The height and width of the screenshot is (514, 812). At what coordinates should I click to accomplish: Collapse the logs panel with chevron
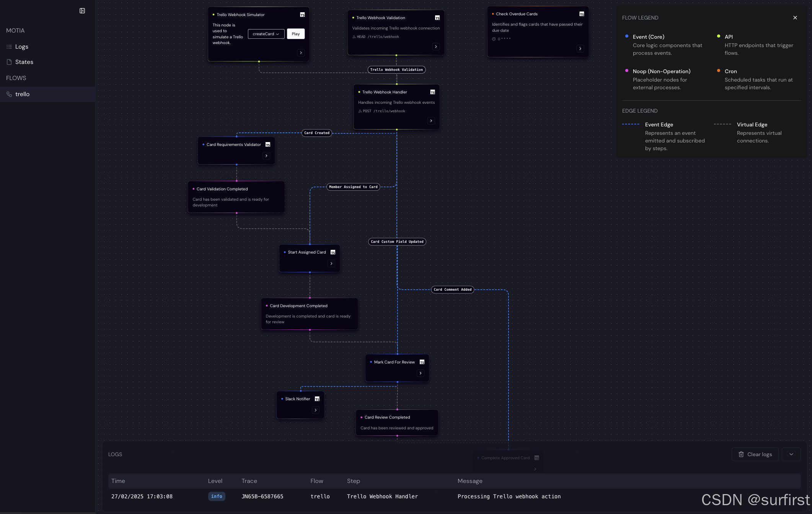click(x=791, y=454)
